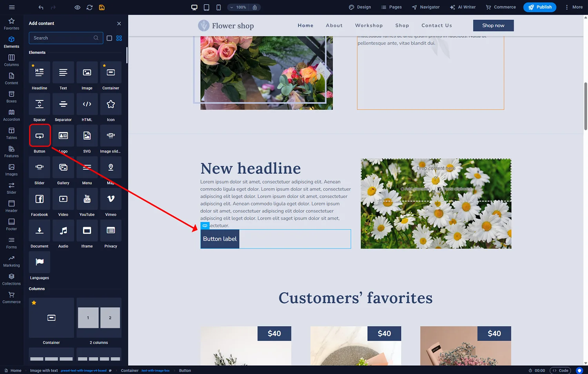Switch to grid view in Add content
Image resolution: width=588 pixels, height=374 pixels.
click(119, 38)
